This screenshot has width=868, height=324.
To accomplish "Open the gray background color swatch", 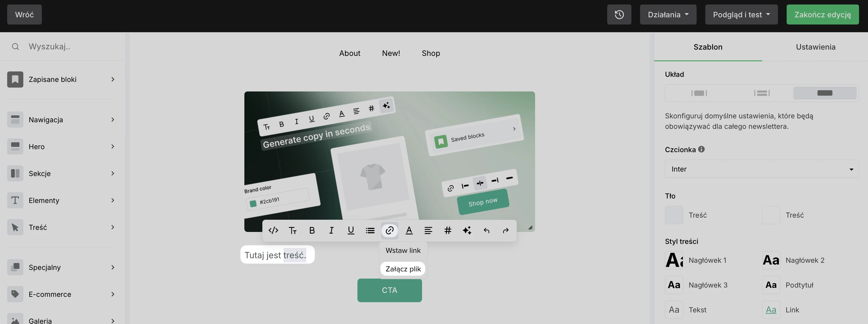I will pyautogui.click(x=674, y=215).
